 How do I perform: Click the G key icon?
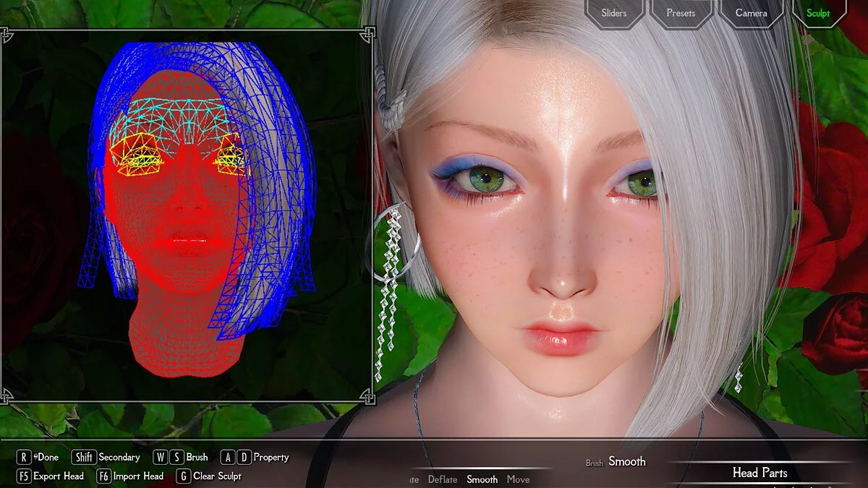tap(183, 476)
